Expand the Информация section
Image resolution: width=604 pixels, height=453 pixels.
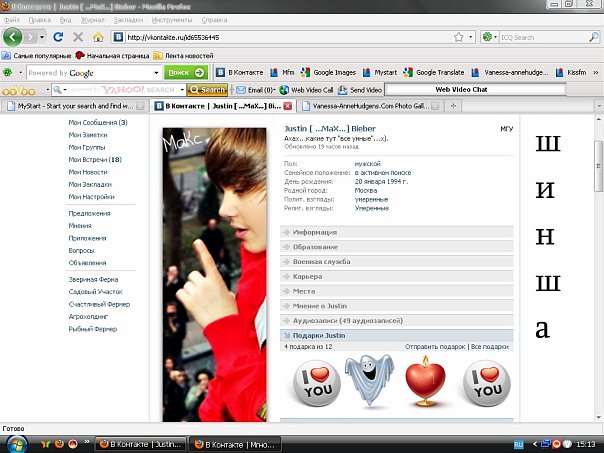coord(314,231)
